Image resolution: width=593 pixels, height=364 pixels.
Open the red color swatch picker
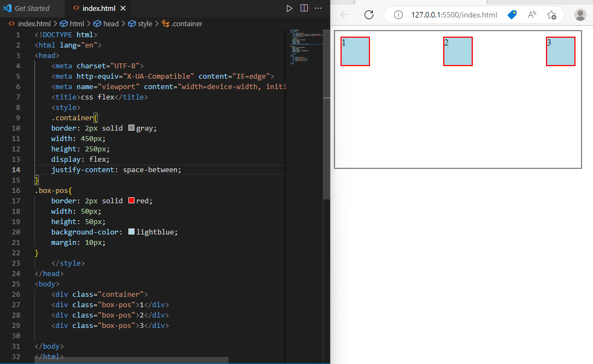click(131, 201)
